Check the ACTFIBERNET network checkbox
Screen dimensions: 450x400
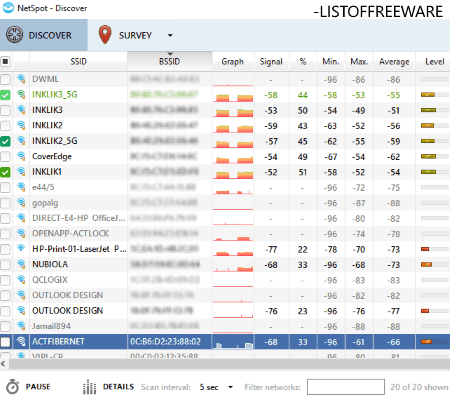pyautogui.click(x=5, y=342)
